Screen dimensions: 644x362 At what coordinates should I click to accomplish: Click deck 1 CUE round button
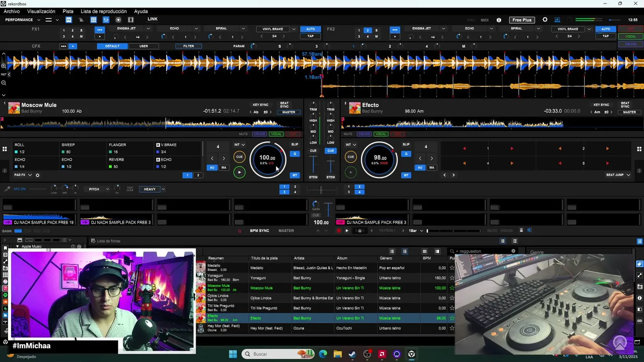239,157
